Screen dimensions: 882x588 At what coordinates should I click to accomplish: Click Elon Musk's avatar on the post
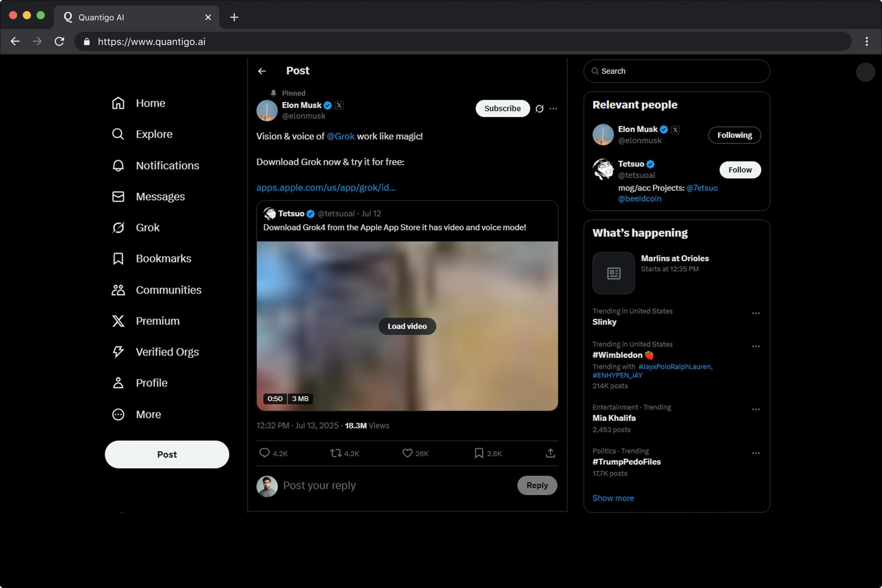(x=267, y=111)
